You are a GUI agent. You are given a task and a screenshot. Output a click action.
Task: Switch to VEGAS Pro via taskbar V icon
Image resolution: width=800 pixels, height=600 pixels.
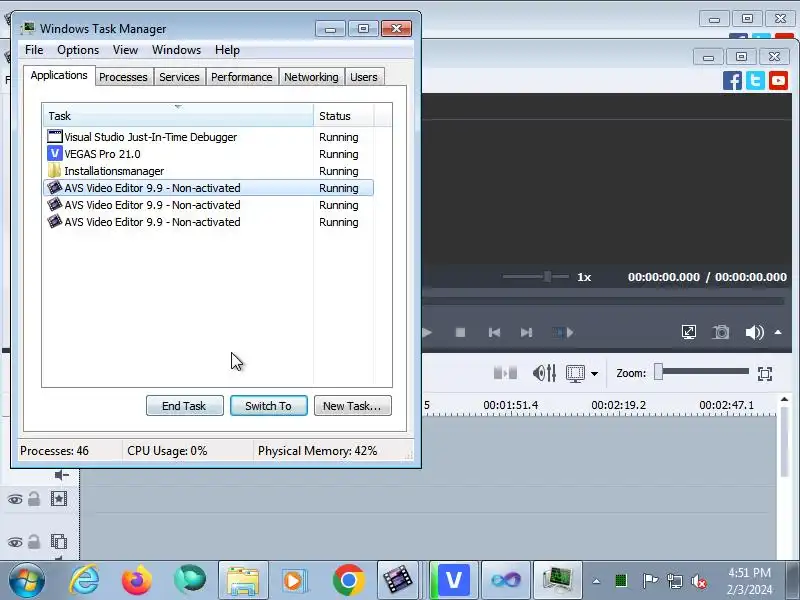[x=453, y=580]
